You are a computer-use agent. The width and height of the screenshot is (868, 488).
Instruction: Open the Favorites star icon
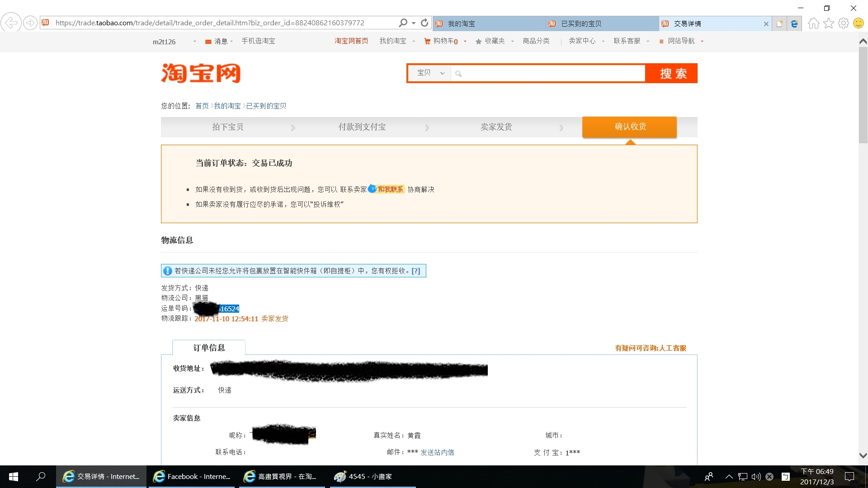point(828,23)
